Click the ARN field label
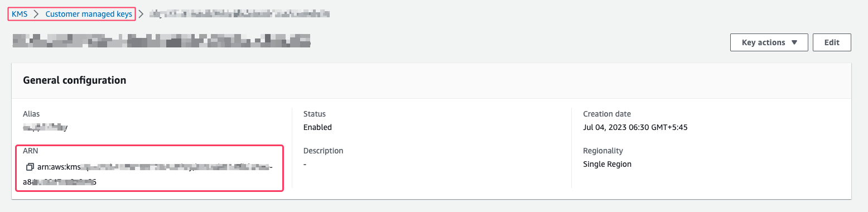The height and width of the screenshot is (212, 868). [30, 151]
